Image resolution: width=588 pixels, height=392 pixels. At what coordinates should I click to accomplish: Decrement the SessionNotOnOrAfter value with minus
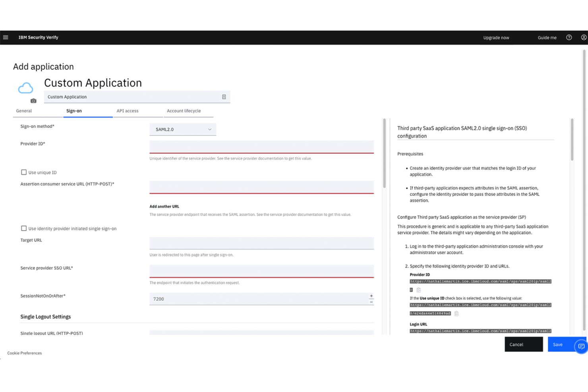371,302
